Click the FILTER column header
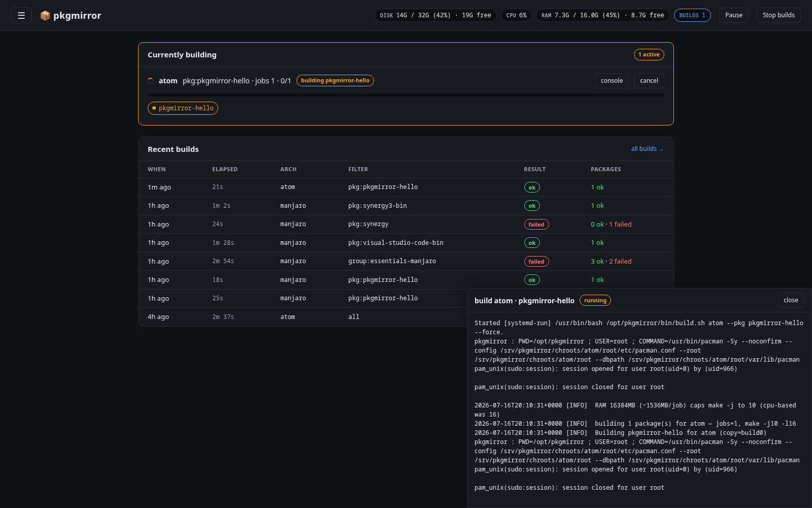 click(358, 169)
